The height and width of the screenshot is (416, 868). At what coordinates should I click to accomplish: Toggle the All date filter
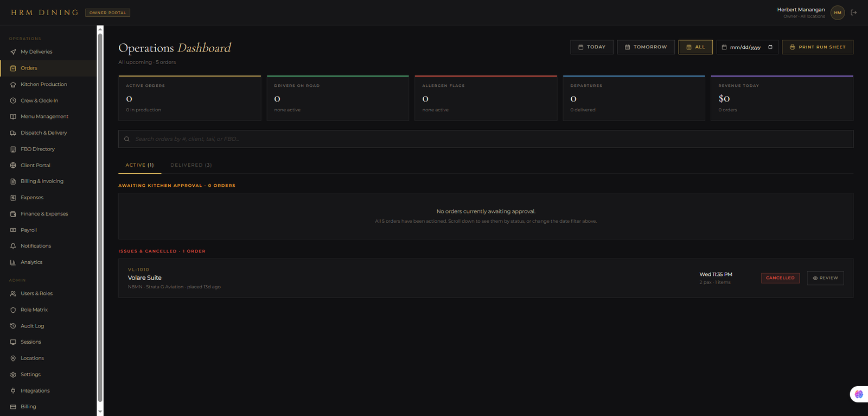pos(695,47)
